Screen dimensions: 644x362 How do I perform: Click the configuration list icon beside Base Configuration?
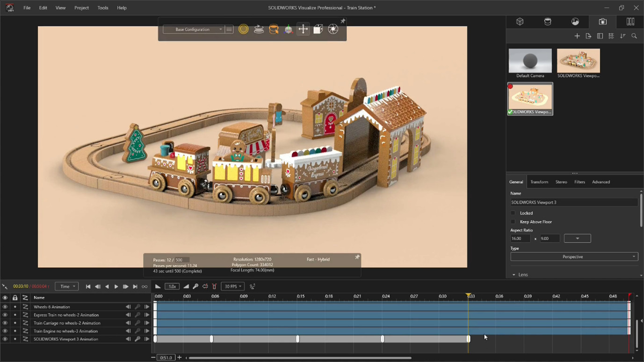(229, 29)
